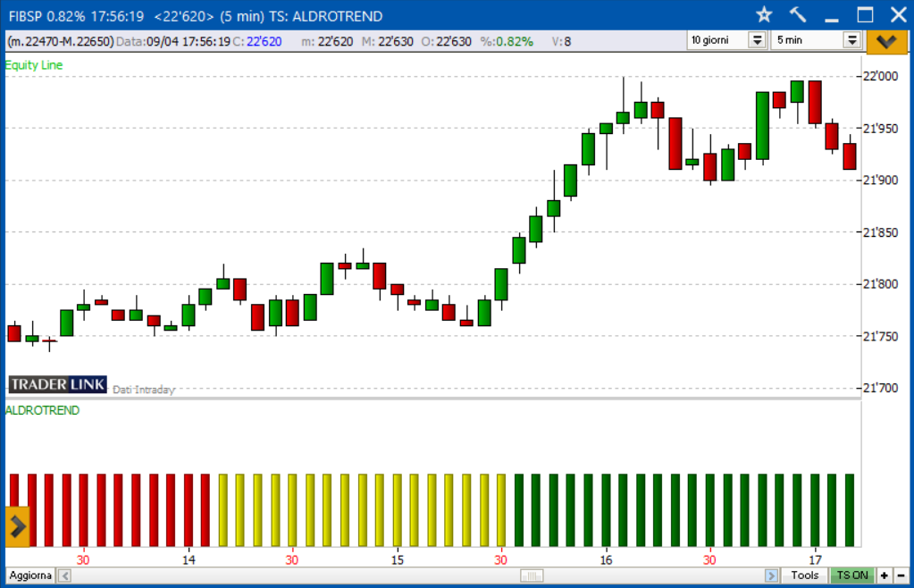Image resolution: width=914 pixels, height=588 pixels.
Task: Click the Aggiorna refresh button
Action: (x=30, y=575)
